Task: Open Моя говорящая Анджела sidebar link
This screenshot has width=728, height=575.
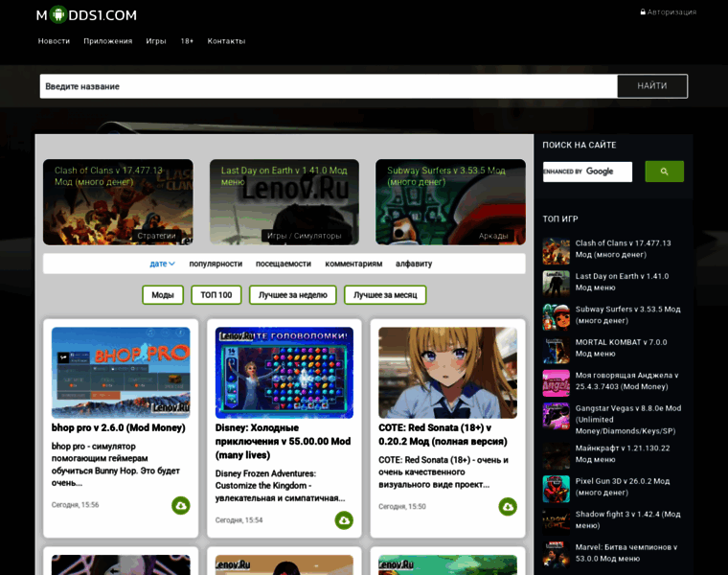Action: [626, 380]
